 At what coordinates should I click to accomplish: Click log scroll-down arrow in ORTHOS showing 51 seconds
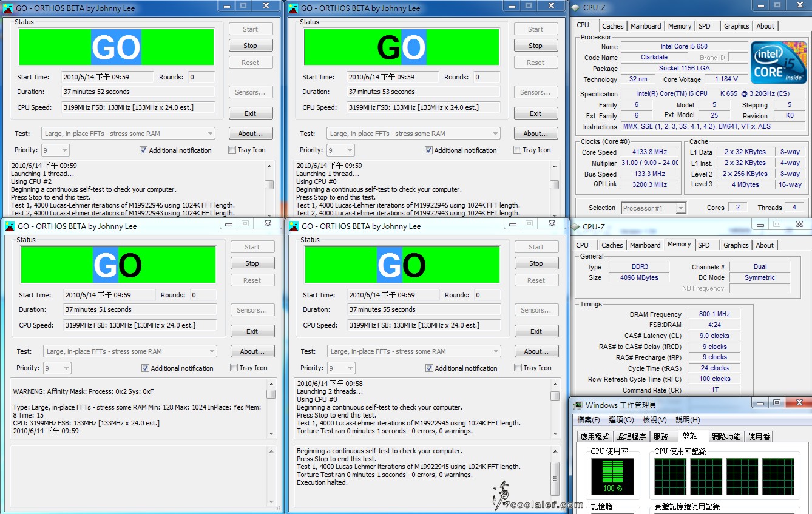click(271, 433)
